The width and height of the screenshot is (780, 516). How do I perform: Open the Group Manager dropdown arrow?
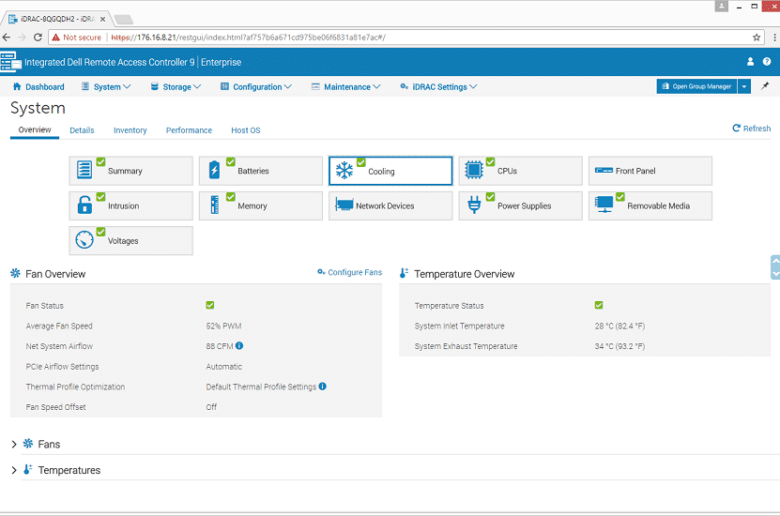(x=744, y=87)
